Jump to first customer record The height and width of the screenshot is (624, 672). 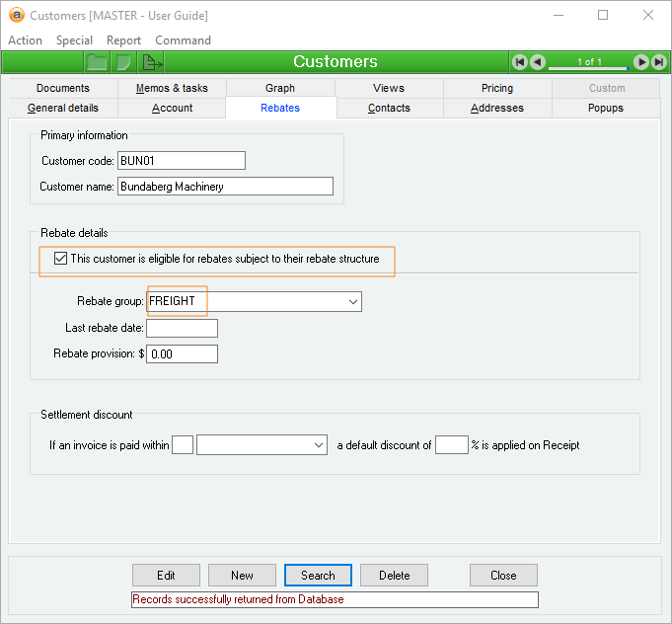(520, 62)
